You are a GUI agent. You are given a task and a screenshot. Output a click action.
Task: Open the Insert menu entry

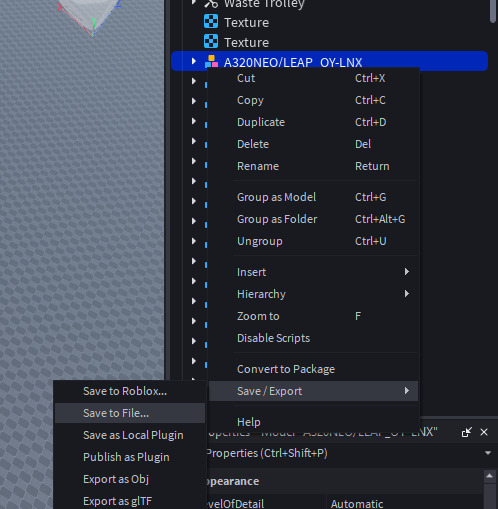[x=313, y=272]
